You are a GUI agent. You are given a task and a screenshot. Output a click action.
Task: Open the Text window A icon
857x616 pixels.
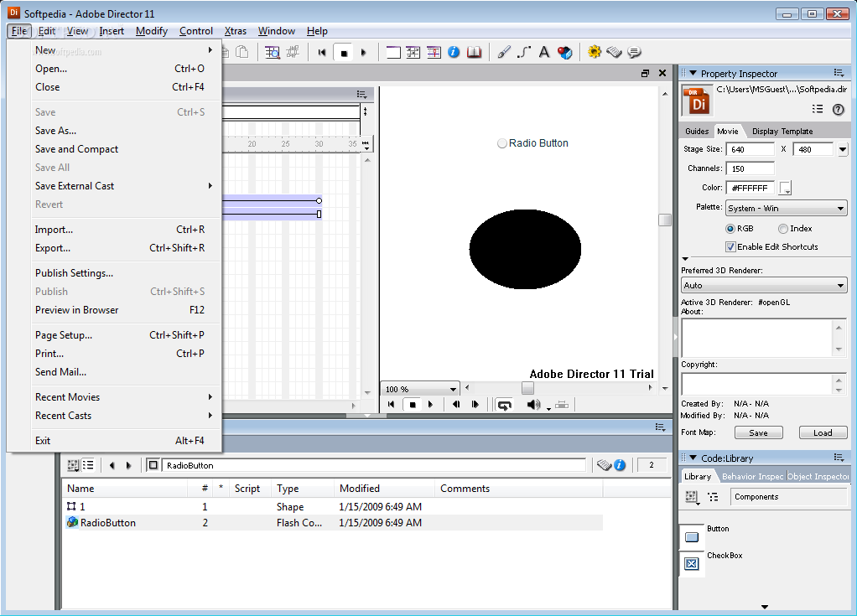pyautogui.click(x=544, y=53)
